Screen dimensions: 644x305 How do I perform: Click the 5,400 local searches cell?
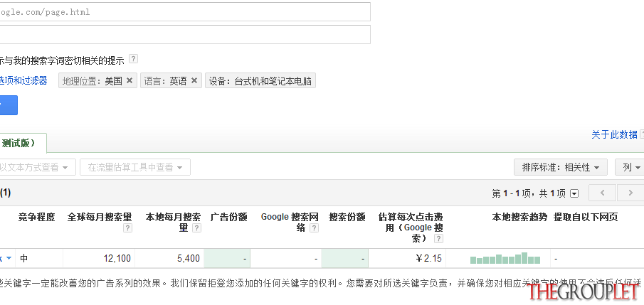point(169,259)
